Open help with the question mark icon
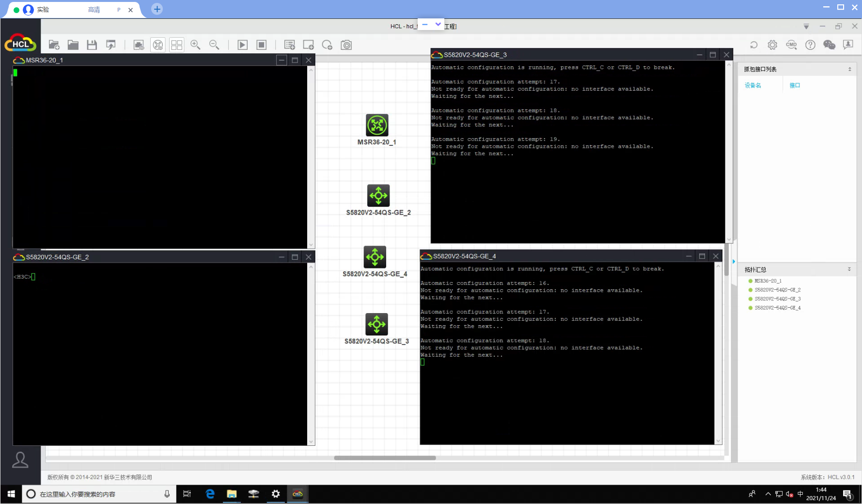Viewport: 862px width, 504px height. click(810, 45)
